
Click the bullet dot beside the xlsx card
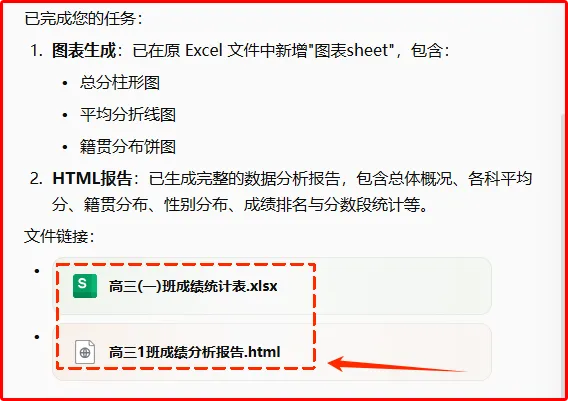tap(37, 271)
